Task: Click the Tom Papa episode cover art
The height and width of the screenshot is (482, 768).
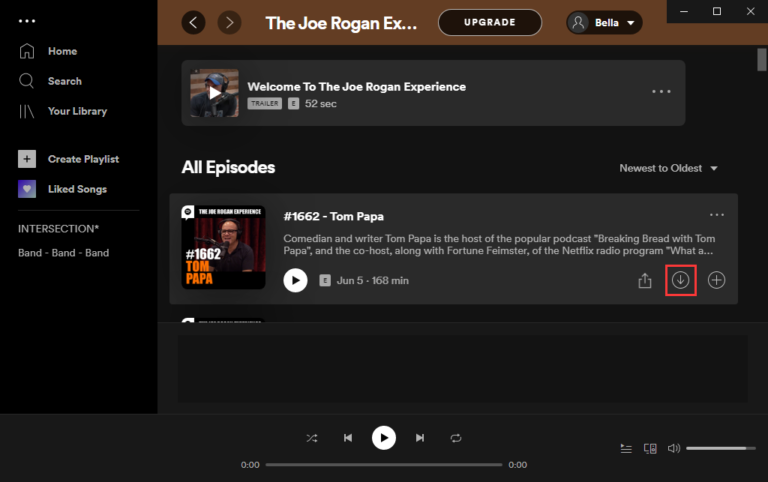Action: [x=223, y=247]
